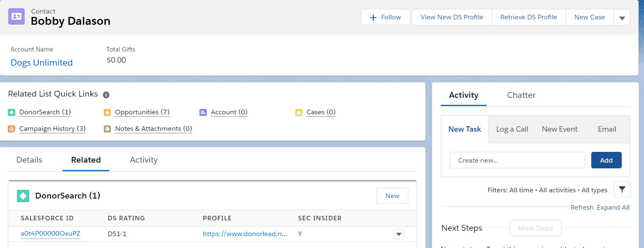
Task: Select the Log a Call tab
Action: [x=512, y=129]
